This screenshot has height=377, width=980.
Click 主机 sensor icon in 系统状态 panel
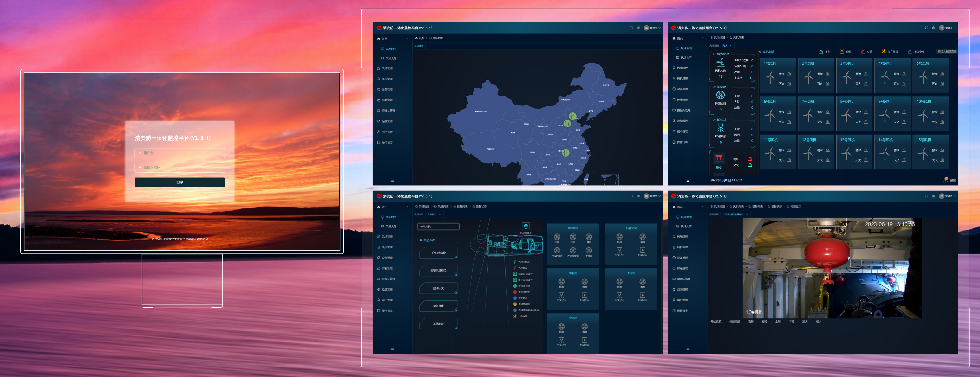pyautogui.click(x=557, y=237)
